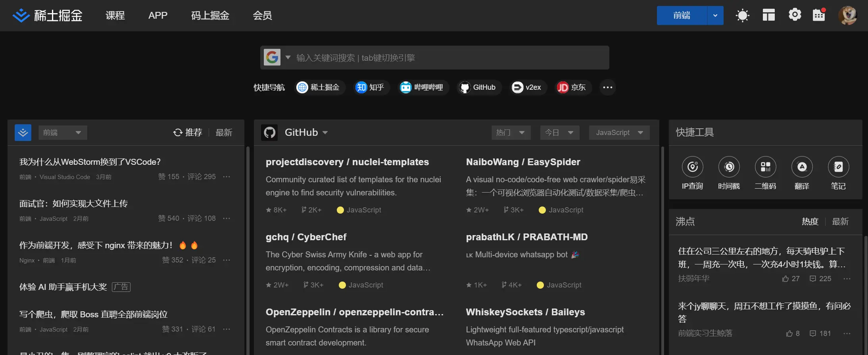Open the 二维码 tool

pos(765,173)
